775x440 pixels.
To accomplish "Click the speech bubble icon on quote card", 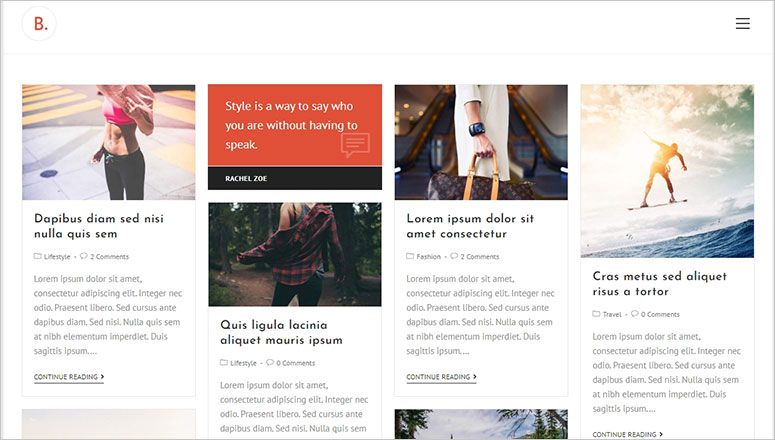I will tap(355, 145).
